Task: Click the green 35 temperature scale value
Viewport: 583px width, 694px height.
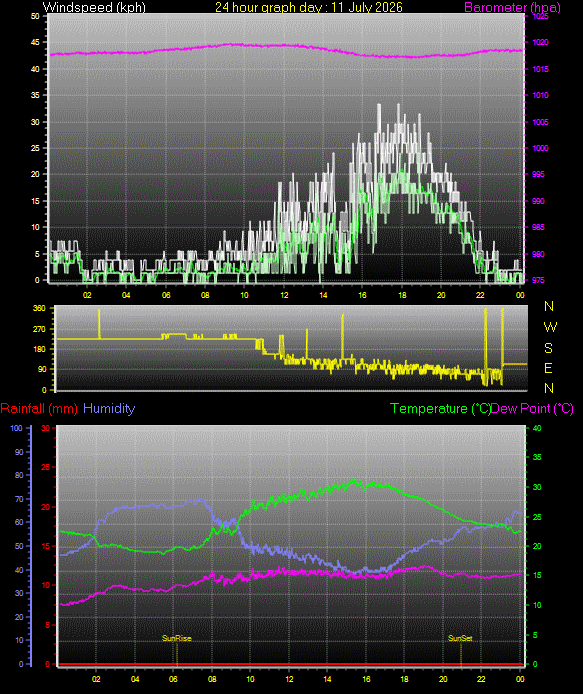Action: point(537,457)
